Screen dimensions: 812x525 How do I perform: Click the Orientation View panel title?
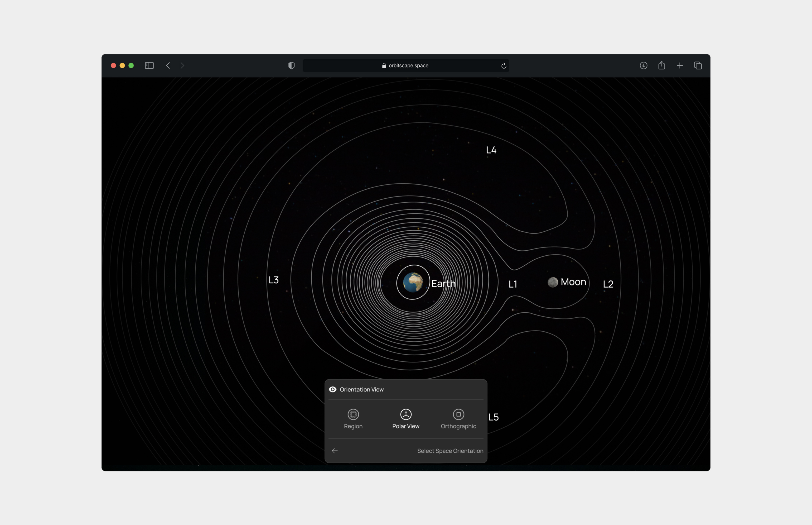tap(362, 389)
